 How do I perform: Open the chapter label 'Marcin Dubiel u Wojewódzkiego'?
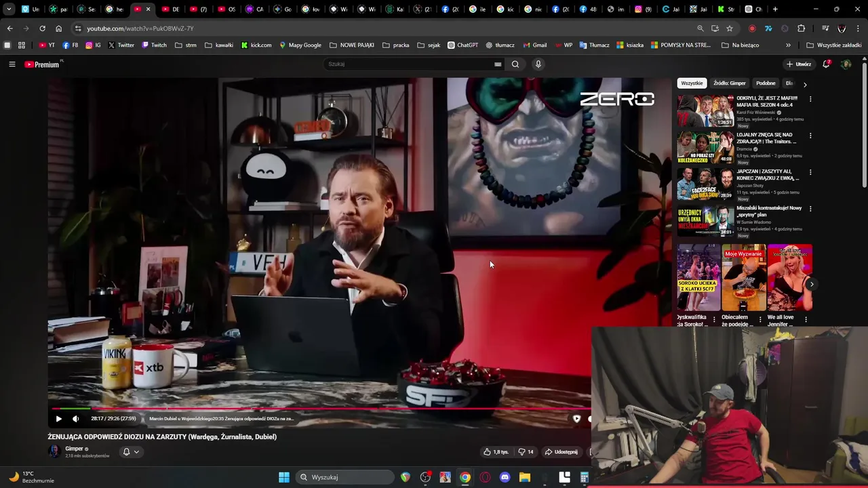point(221,419)
